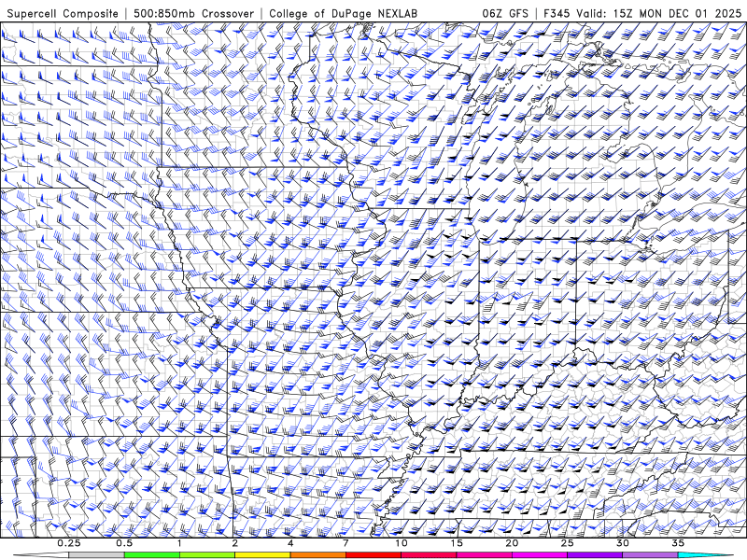
Task: Click the legend value 20
Action: pos(512,543)
